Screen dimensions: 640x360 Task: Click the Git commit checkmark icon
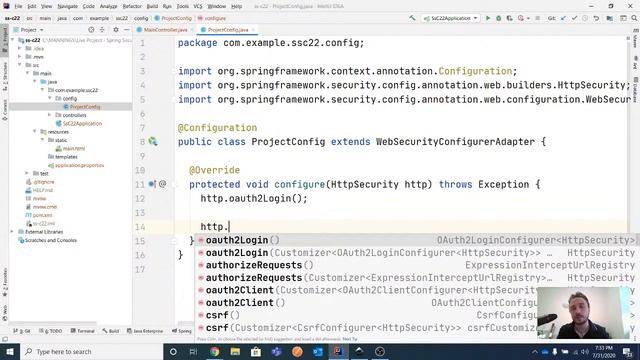pyautogui.click(x=574, y=18)
